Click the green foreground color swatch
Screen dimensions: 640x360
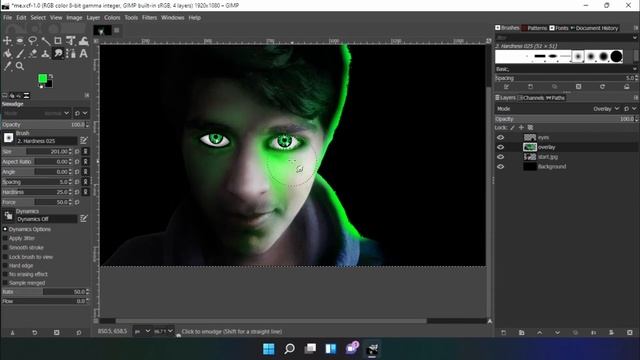tap(42, 78)
